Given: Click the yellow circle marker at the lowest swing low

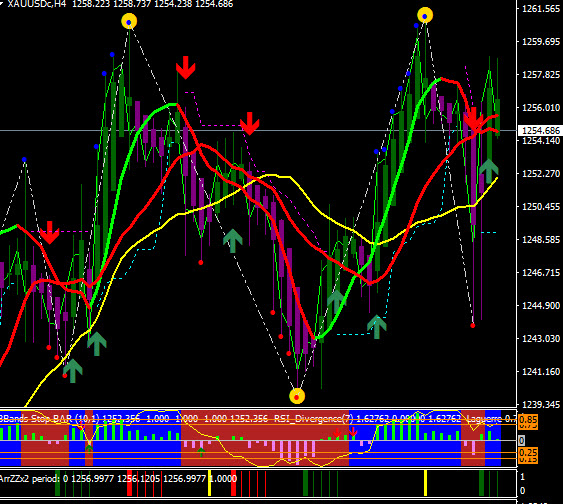Looking at the screenshot, I should tap(297, 396).
